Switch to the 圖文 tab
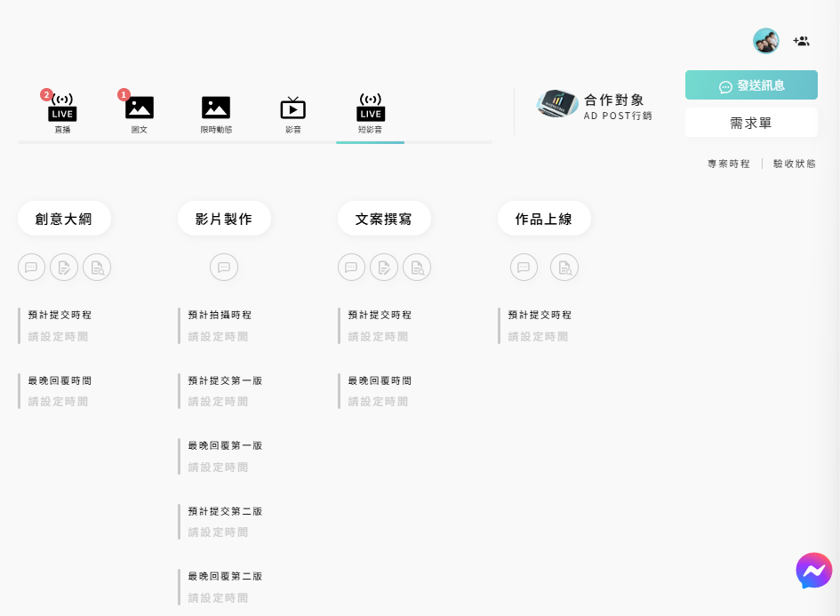Screen dimensions: 840x616 140,113
